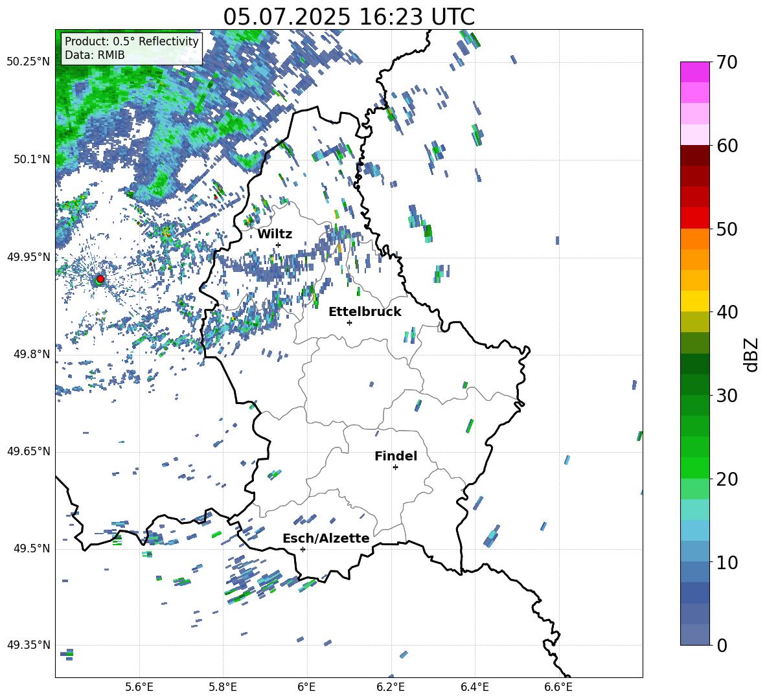Click the 10 colorbar tick label

coord(727,563)
